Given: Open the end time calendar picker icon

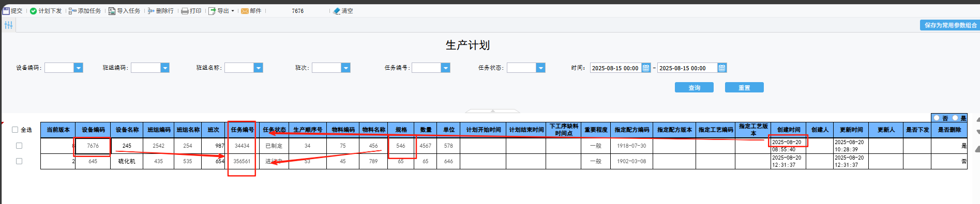Looking at the screenshot, I should [x=722, y=68].
